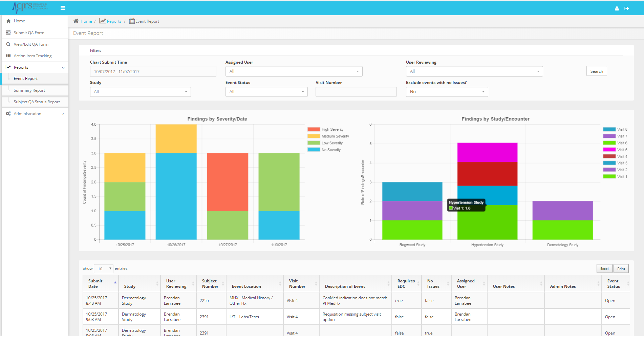
Task: Open the Assigned User dropdown
Action: tap(294, 71)
